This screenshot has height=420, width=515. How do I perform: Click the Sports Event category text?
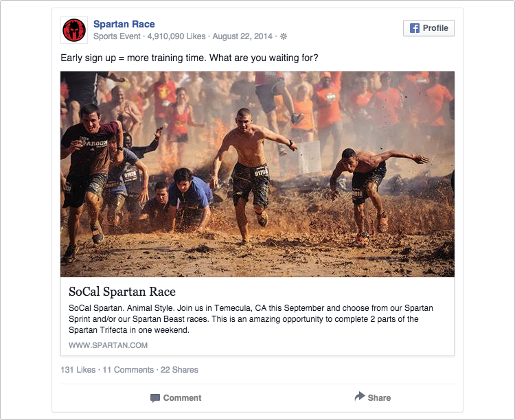117,36
